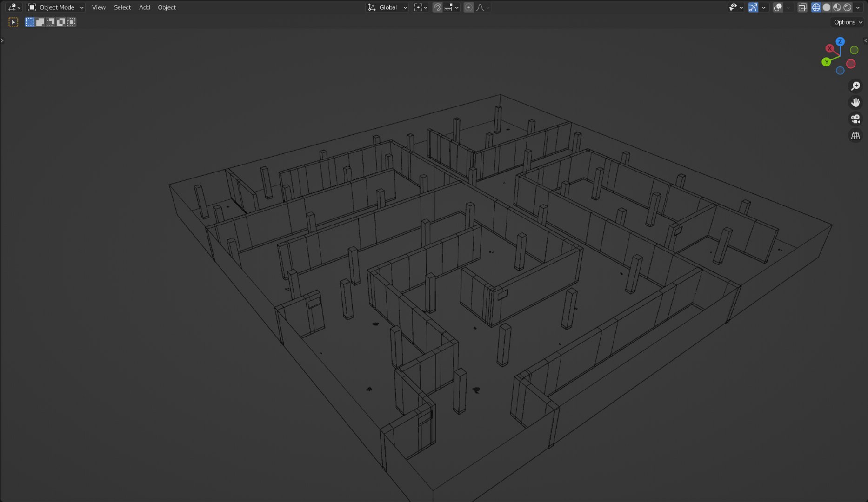This screenshot has width=868, height=502.
Task: Toggle snapping with the magnet icon
Action: [x=437, y=7]
